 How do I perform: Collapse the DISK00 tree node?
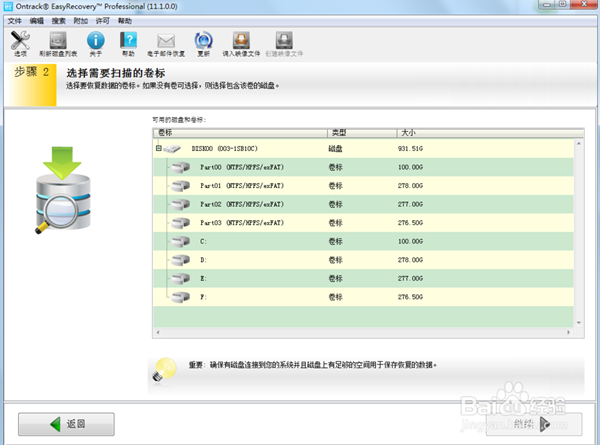(x=158, y=148)
